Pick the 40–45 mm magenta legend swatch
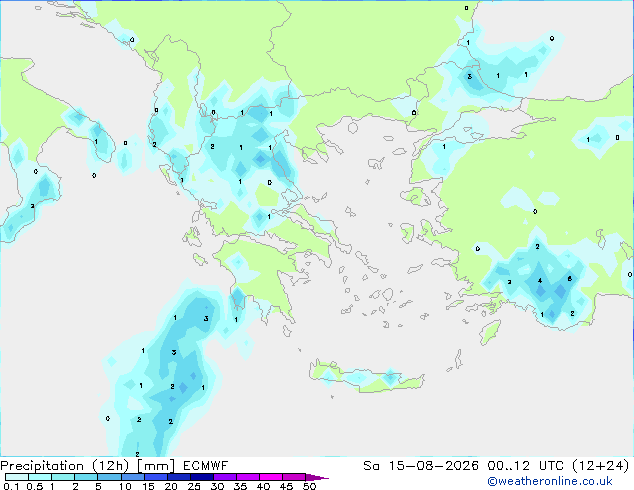Screen dimensions: 634x490 click(x=271, y=477)
